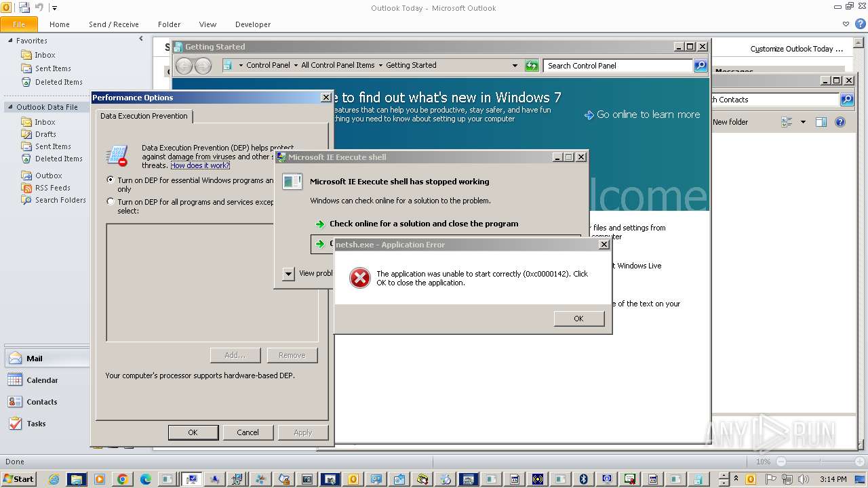Image resolution: width=868 pixels, height=488 pixels.
Task: Select Search Folders item
Action: [x=60, y=200]
